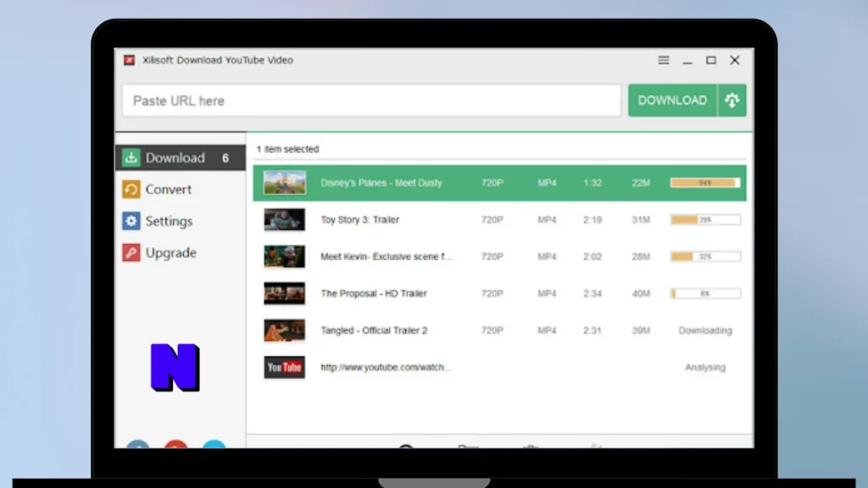This screenshot has height=488, width=868.
Task: Click "Tangled - Official Trailer 2" title
Action: [x=374, y=330]
